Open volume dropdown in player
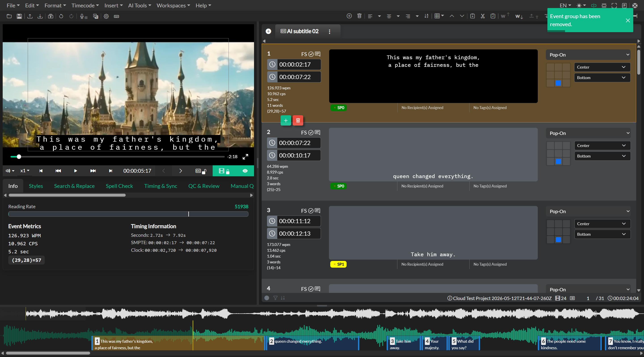Viewport: 644px width, 357px height. (x=10, y=171)
